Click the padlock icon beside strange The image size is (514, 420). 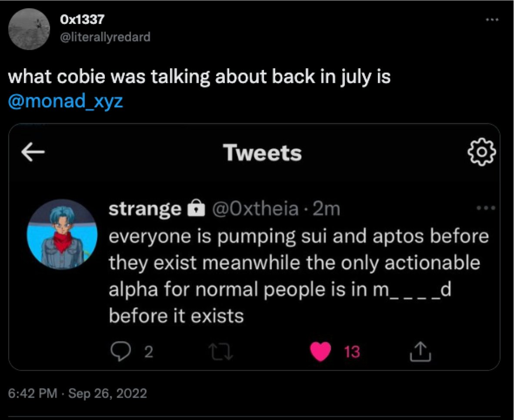[x=196, y=210]
